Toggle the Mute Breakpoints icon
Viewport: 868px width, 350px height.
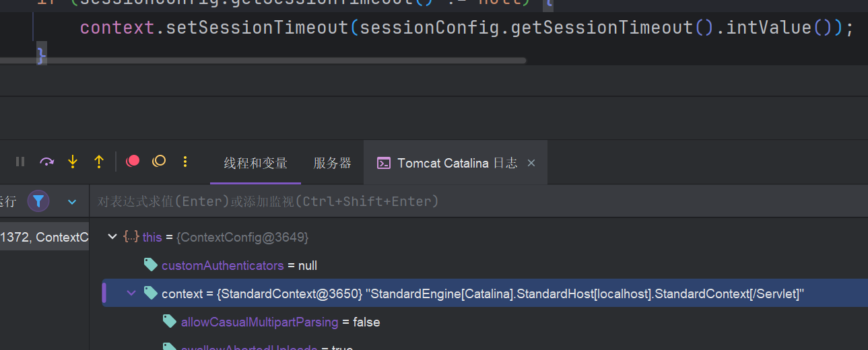coord(159,161)
